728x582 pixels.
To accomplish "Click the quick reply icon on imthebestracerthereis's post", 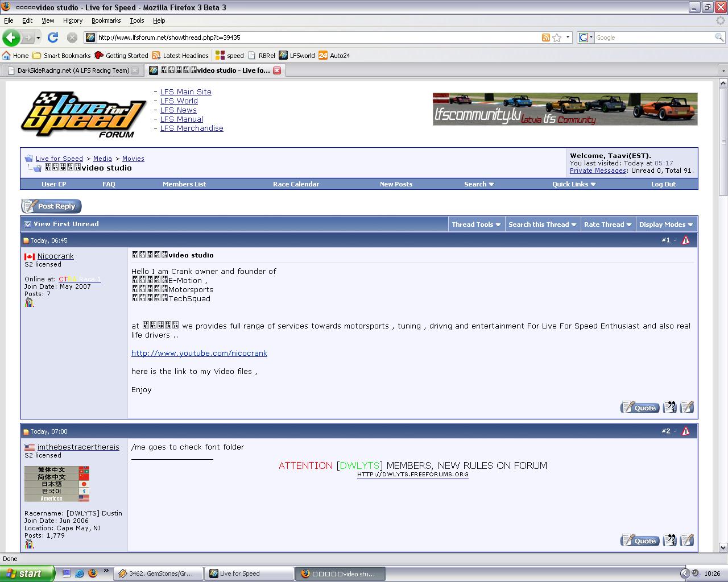I will 687,540.
